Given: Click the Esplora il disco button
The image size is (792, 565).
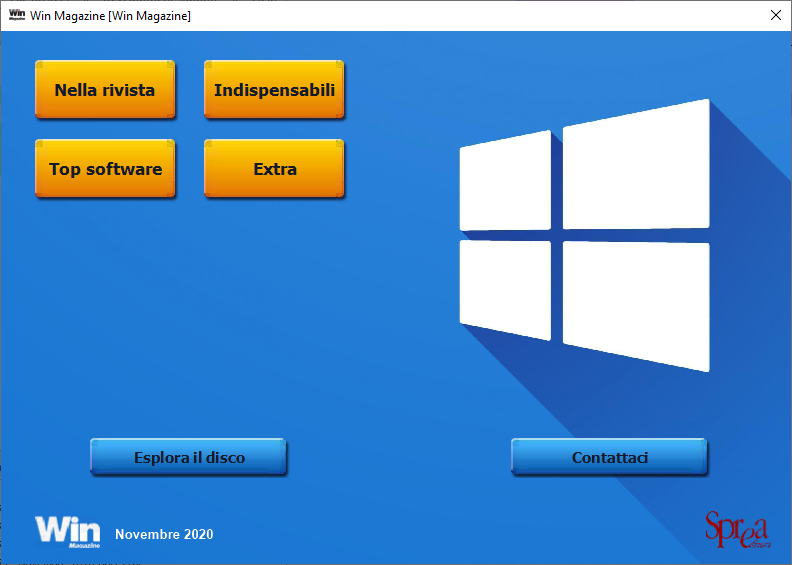Looking at the screenshot, I should pos(188,457).
